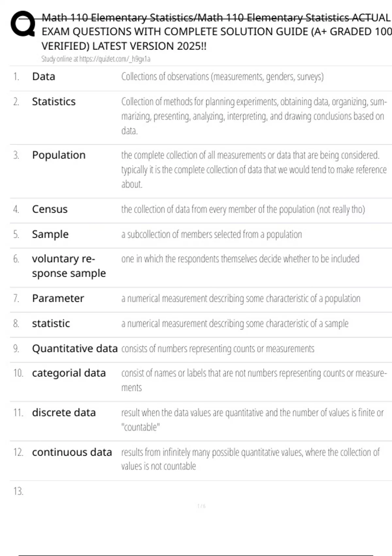This screenshot has height=556, width=392.
Task: Click the Math 110 Elementary Statistics title
Action: (x=216, y=32)
